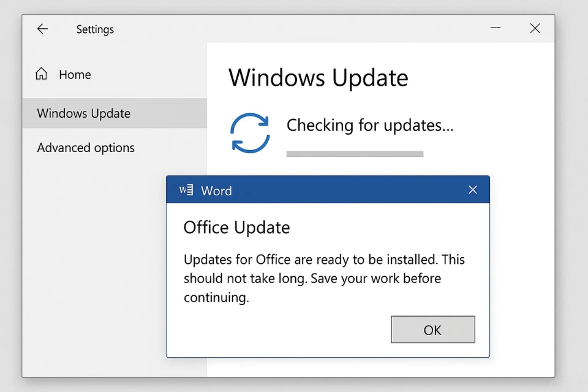Click the update check progress bar

(354, 153)
